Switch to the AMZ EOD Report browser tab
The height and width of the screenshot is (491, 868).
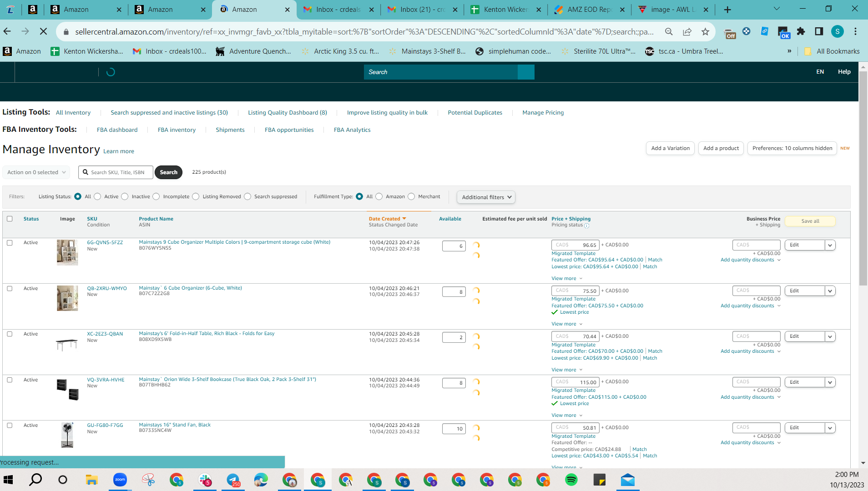[x=590, y=10]
